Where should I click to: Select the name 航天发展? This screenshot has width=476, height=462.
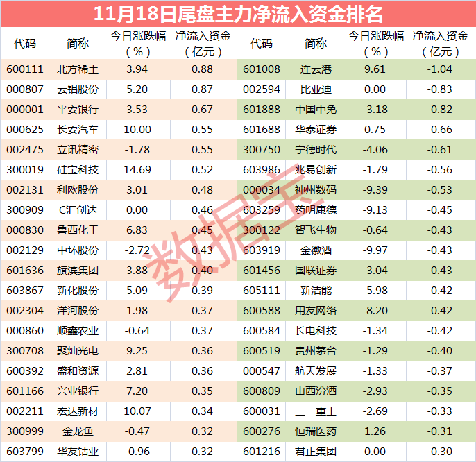pyautogui.click(x=316, y=371)
